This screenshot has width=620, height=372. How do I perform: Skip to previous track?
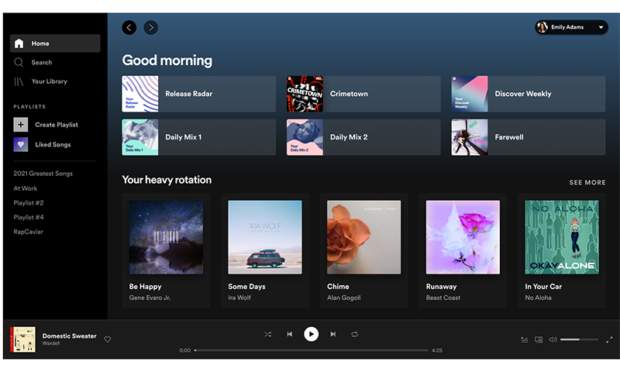(289, 334)
